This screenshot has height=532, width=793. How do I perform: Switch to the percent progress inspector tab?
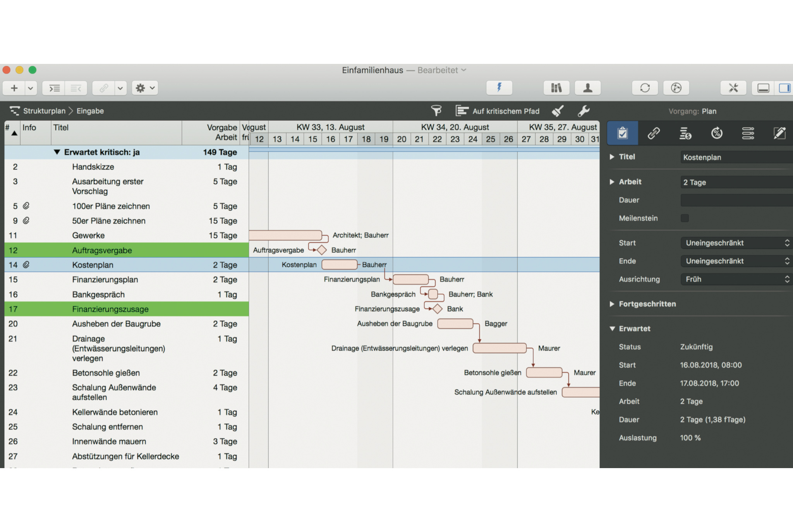tap(716, 133)
